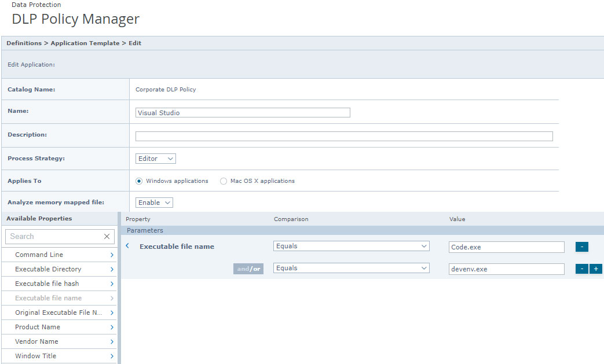This screenshot has height=364, width=604.
Task: Select the Edit breadcrumb item
Action: pos(135,43)
